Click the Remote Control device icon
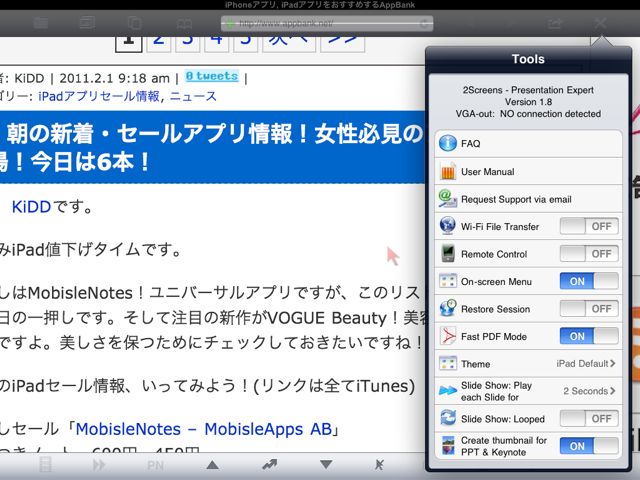This screenshot has height=480, width=640. click(x=448, y=253)
